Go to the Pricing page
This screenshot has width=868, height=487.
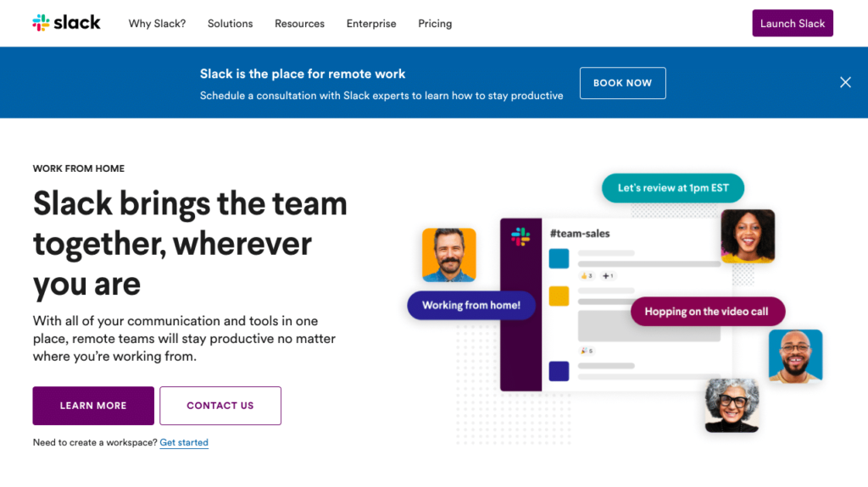click(x=435, y=24)
